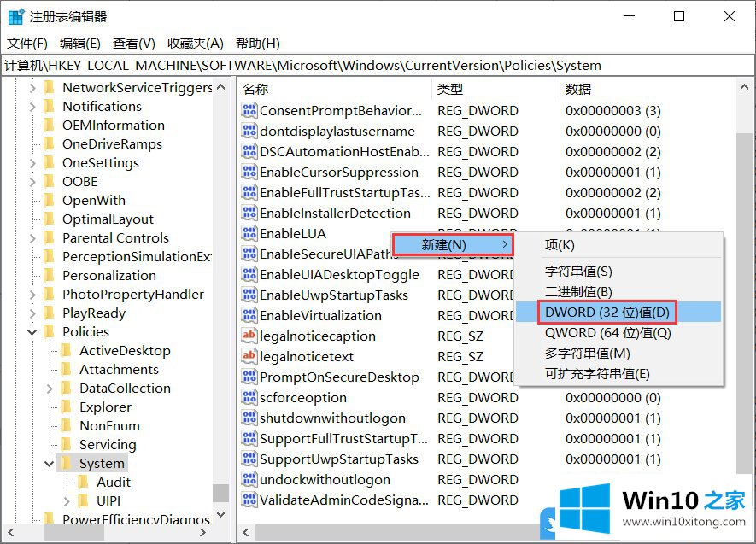Click the EnableFullTrustStartupTas value icon
Viewport: 756px width, 544px height.
(x=249, y=193)
